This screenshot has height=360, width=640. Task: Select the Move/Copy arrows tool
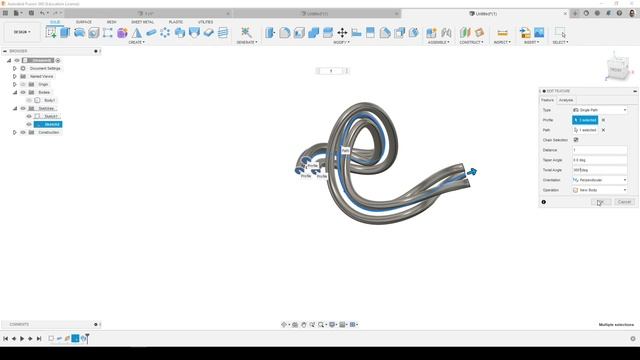[342, 33]
